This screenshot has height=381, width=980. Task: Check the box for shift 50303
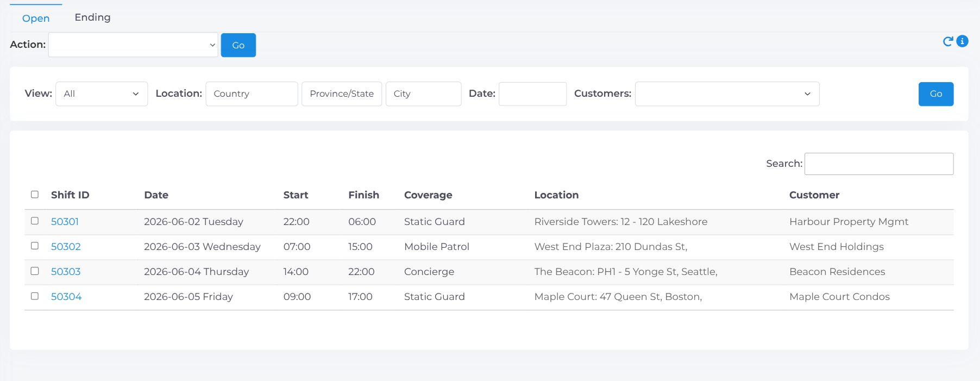click(x=35, y=271)
